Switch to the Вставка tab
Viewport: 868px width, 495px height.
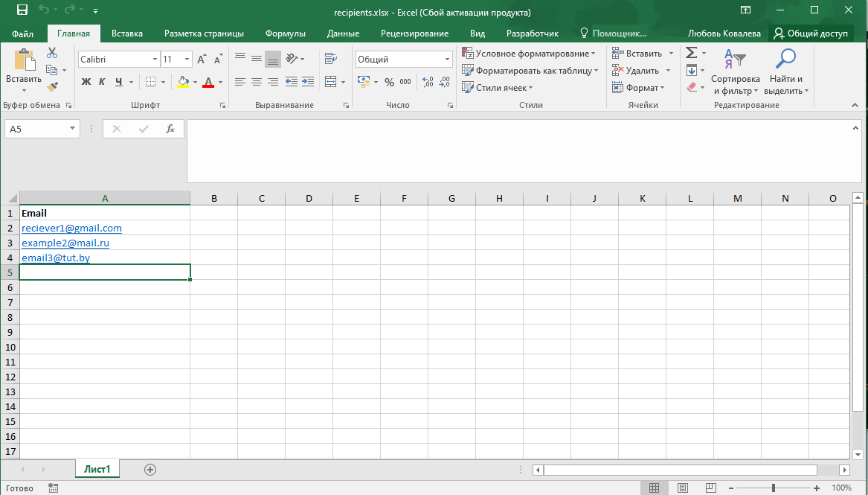126,33
